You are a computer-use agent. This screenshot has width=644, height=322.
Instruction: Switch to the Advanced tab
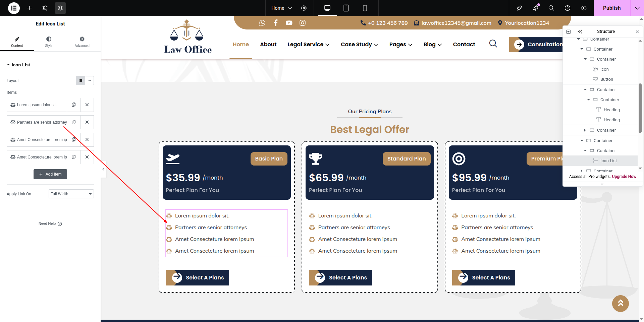(82, 42)
